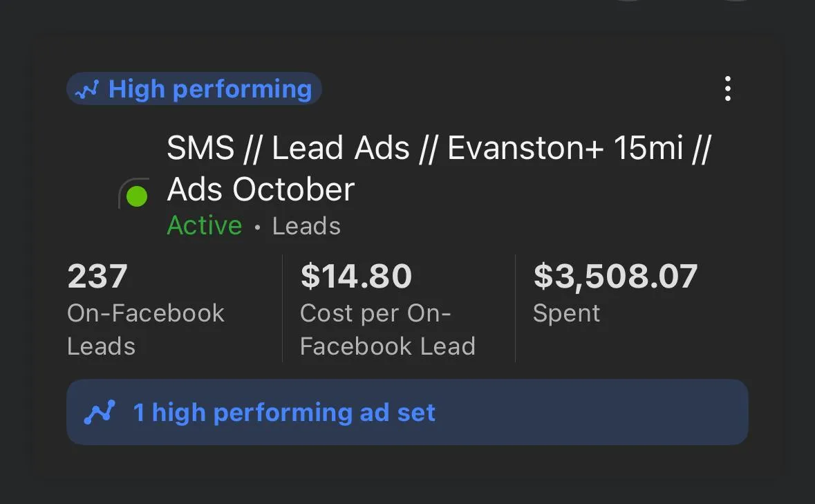This screenshot has height=504, width=815.
Task: Select the $3,508.07 spent amount
Action: click(615, 277)
